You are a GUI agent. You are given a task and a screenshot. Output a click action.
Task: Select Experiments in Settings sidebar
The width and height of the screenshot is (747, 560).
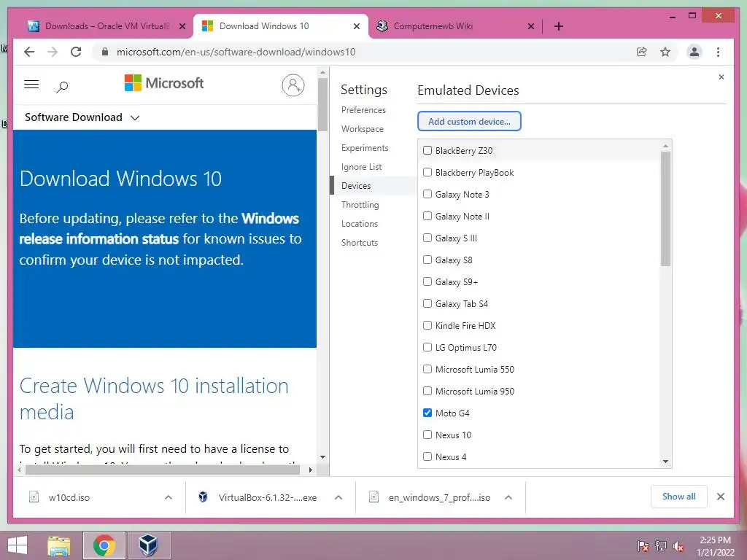[365, 148]
